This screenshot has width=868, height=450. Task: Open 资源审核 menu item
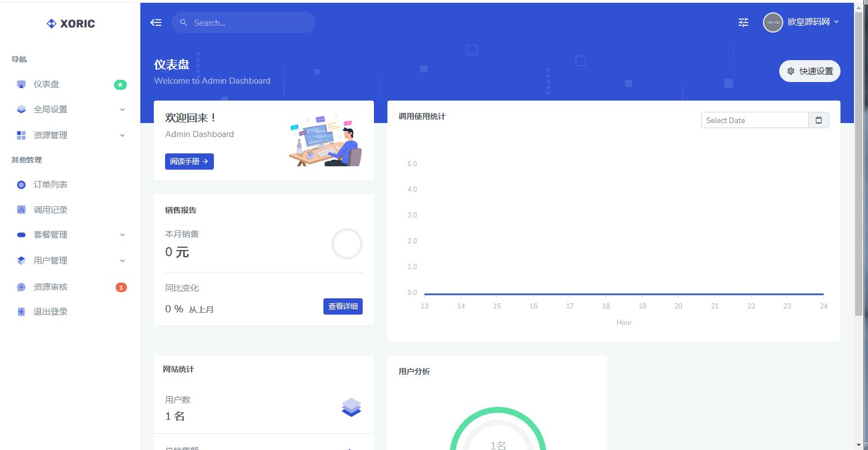pos(70,287)
